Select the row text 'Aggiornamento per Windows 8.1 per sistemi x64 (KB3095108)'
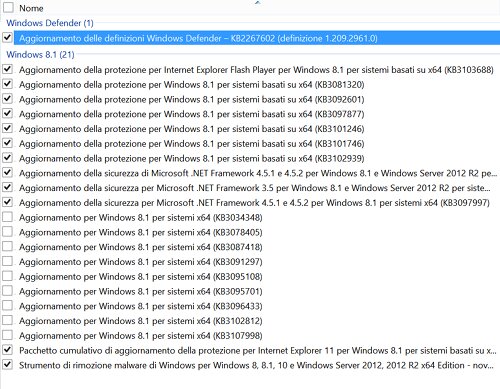500x389 pixels. click(141, 277)
